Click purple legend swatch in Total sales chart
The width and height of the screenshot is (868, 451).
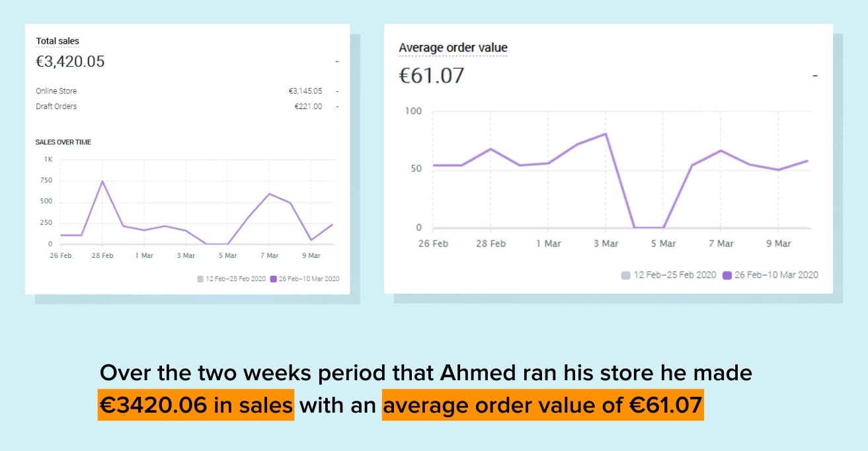[273, 279]
